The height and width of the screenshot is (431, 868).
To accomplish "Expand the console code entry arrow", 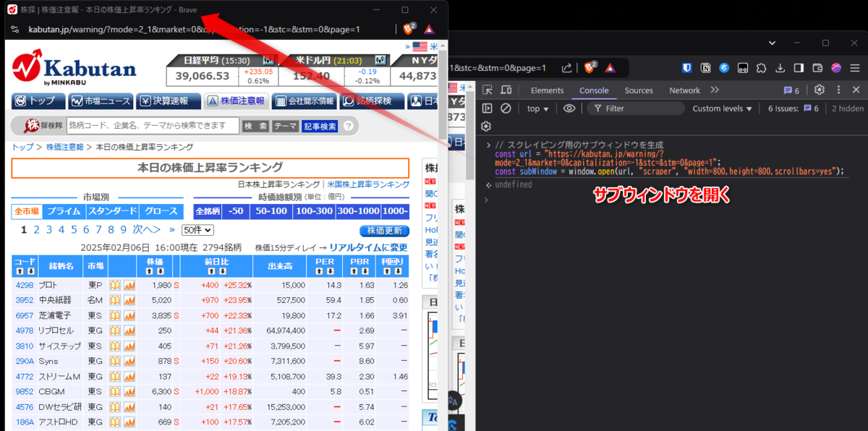I will click(488, 145).
